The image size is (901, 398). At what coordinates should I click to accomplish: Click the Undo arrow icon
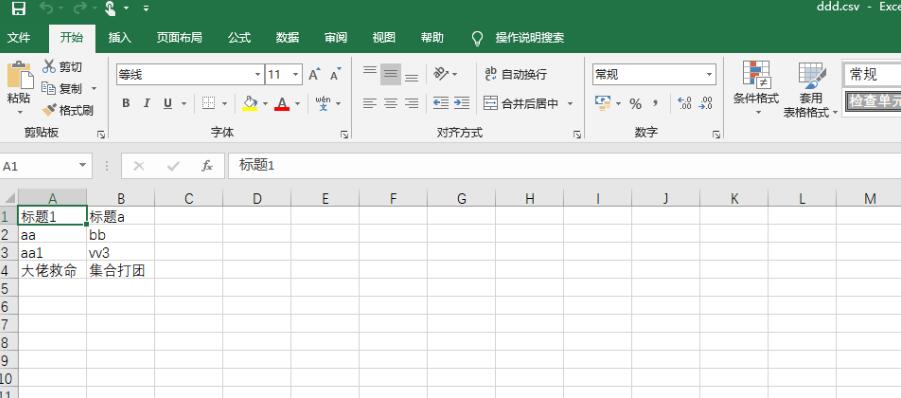tap(47, 8)
